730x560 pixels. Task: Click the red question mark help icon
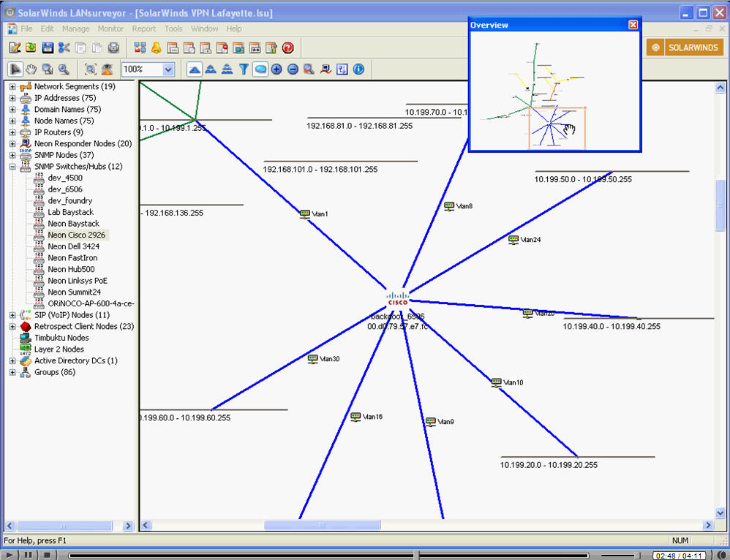tap(287, 48)
